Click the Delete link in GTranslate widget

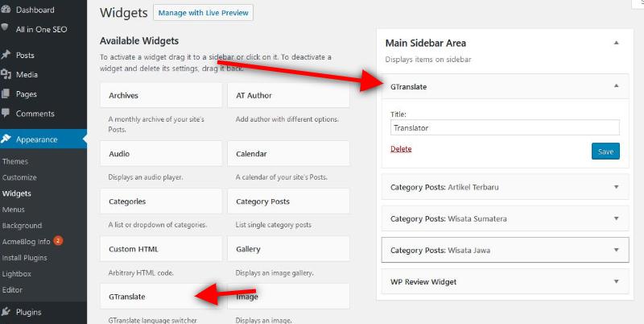pyautogui.click(x=401, y=149)
